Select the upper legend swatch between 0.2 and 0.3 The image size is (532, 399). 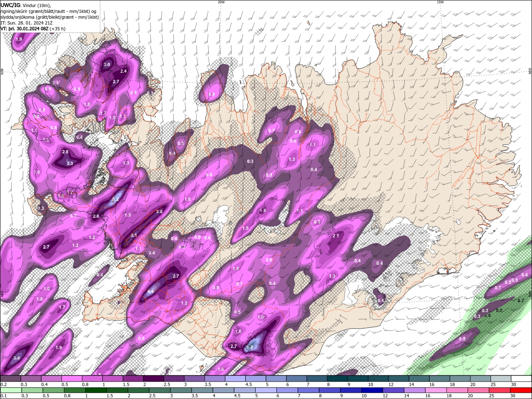(10, 379)
